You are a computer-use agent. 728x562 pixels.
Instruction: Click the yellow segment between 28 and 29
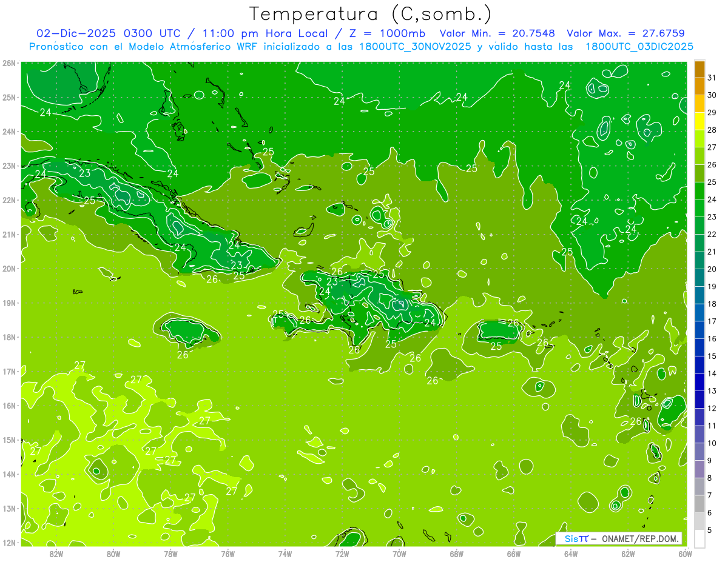[x=699, y=121]
